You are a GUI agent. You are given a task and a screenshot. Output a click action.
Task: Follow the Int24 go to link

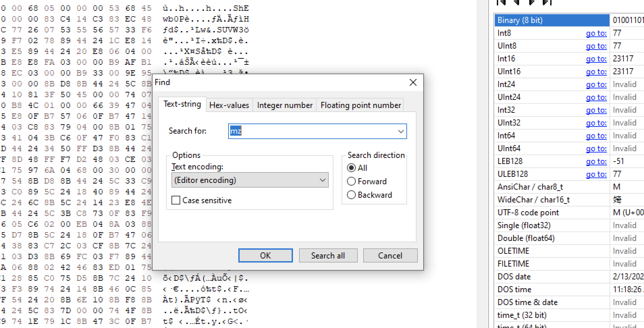pyautogui.click(x=596, y=84)
